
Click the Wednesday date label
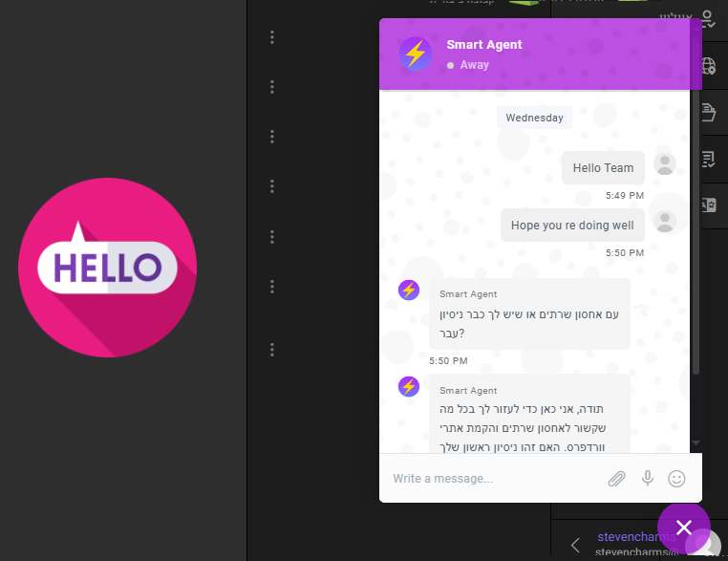pos(534,118)
